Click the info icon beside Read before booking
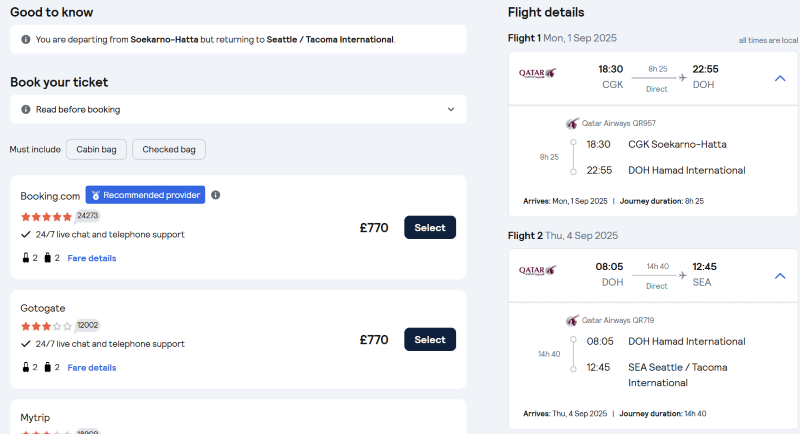Screen dimensions: 800x434 26,109
